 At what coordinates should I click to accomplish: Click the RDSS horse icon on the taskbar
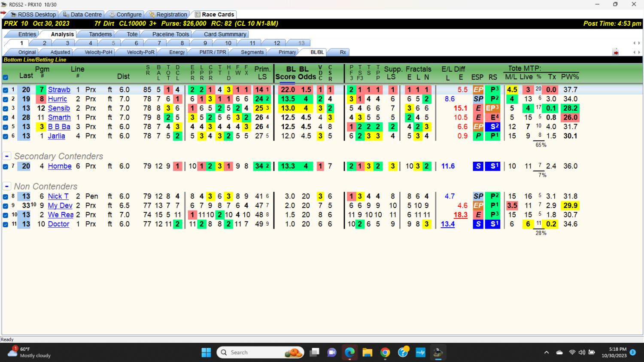(x=438, y=353)
